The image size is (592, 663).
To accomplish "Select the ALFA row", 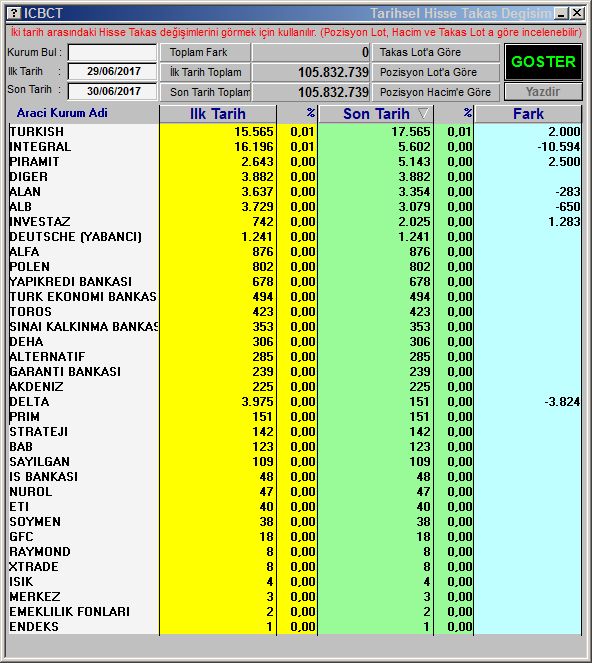I will tap(295, 252).
